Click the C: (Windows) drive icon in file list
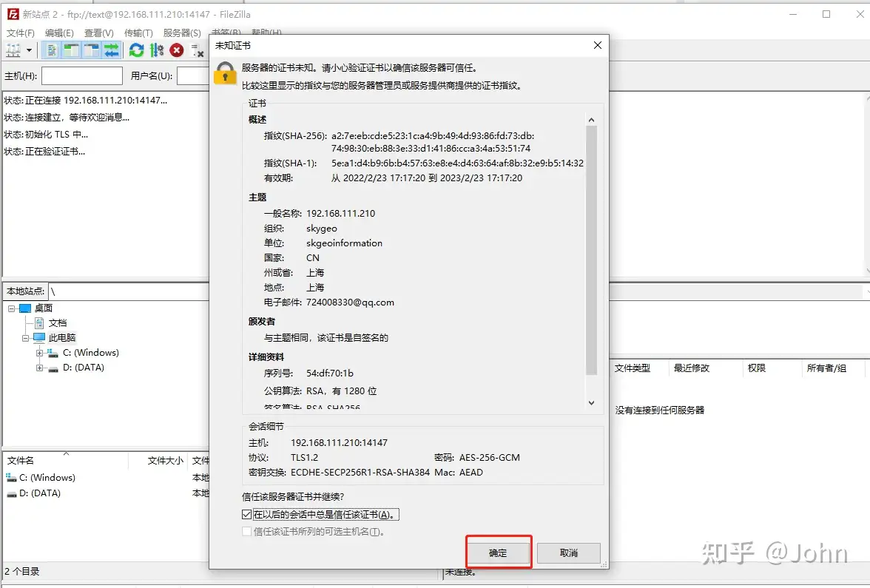Screen dimensions: 870x588 point(12,478)
